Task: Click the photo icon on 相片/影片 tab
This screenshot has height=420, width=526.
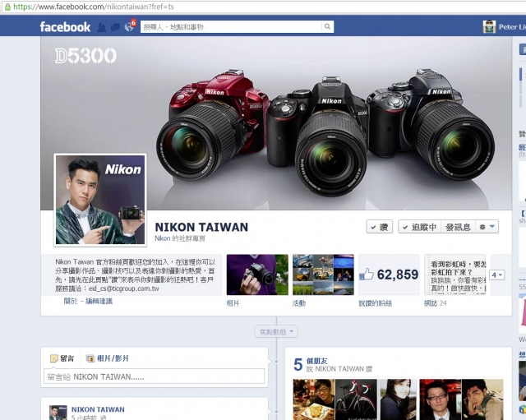Action: (x=90, y=358)
